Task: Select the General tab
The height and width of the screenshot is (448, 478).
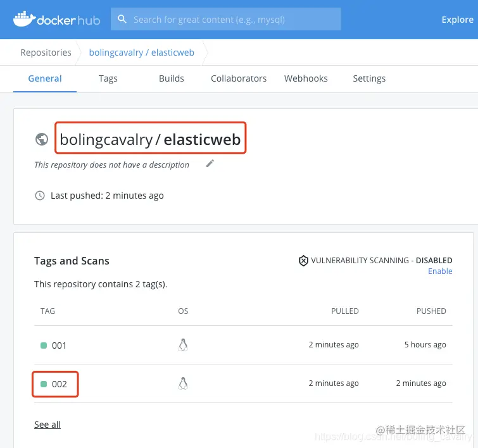Action: click(45, 78)
